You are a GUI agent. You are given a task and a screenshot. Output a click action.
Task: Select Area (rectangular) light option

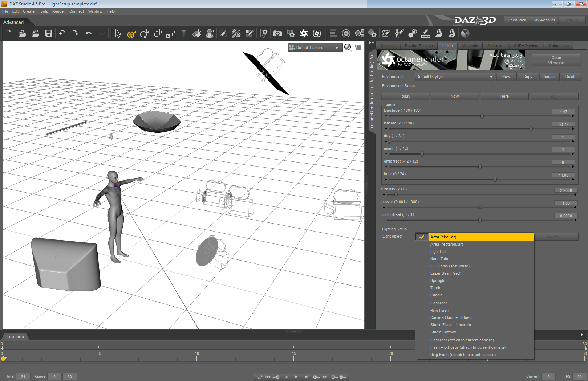point(475,245)
